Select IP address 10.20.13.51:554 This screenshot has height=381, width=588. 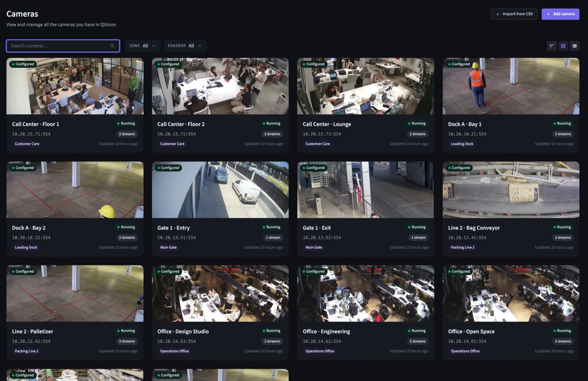[176, 238]
